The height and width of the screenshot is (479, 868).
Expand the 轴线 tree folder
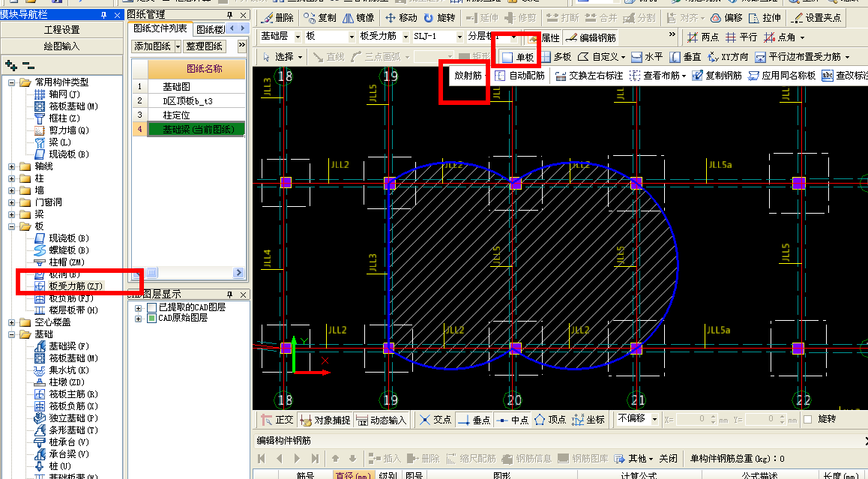12,166
